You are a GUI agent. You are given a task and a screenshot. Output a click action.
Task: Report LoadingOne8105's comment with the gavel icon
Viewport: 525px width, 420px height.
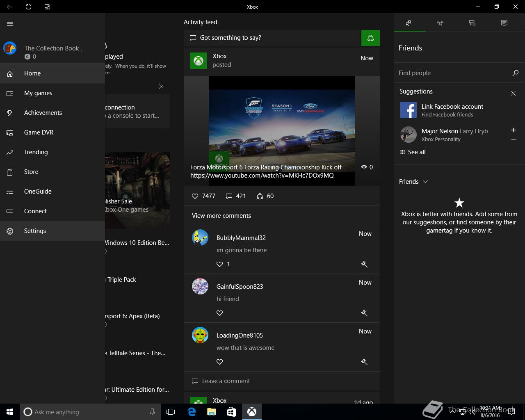click(x=364, y=362)
